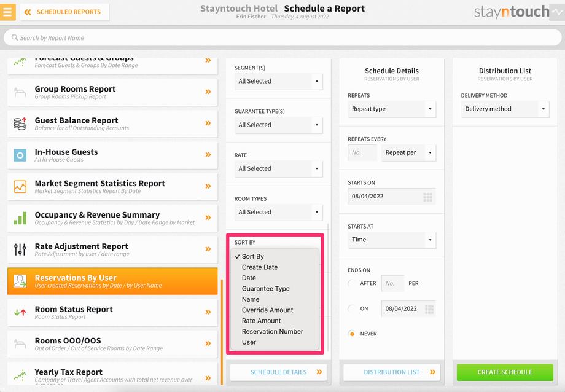
Task: Click the Yearly Tax Report graph icon
Action: pyautogui.click(x=20, y=375)
